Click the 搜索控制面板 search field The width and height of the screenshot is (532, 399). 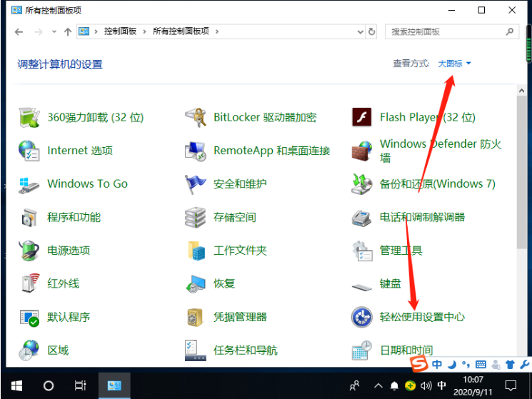click(444, 31)
